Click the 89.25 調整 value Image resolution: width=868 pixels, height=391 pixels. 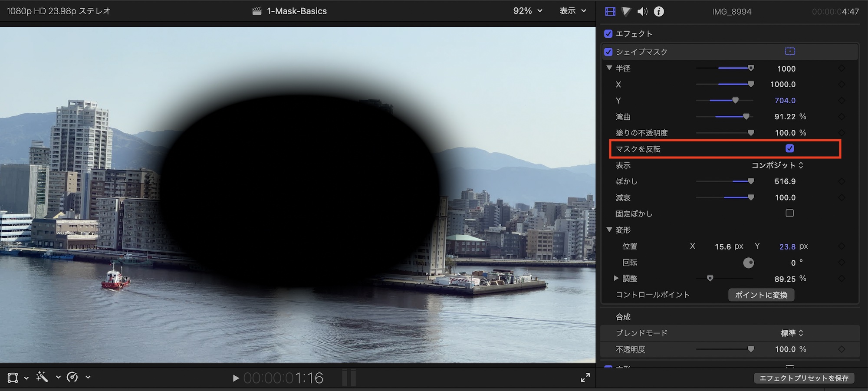click(x=785, y=279)
